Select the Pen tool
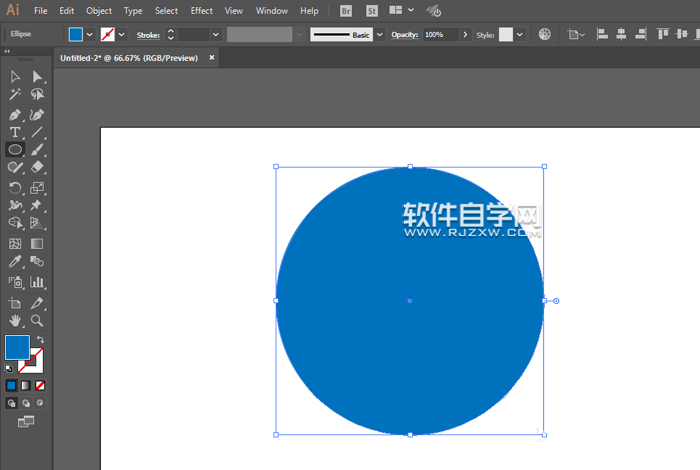This screenshot has width=700, height=470. [15, 114]
